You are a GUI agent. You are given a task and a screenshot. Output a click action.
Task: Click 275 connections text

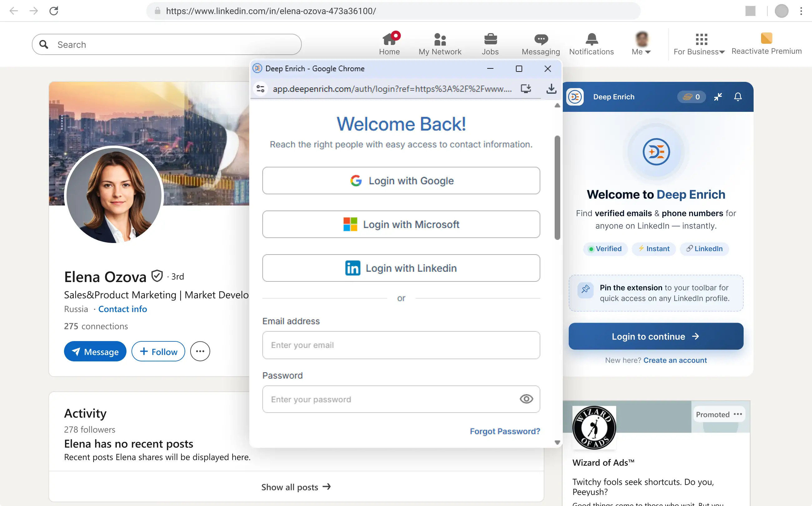click(96, 326)
